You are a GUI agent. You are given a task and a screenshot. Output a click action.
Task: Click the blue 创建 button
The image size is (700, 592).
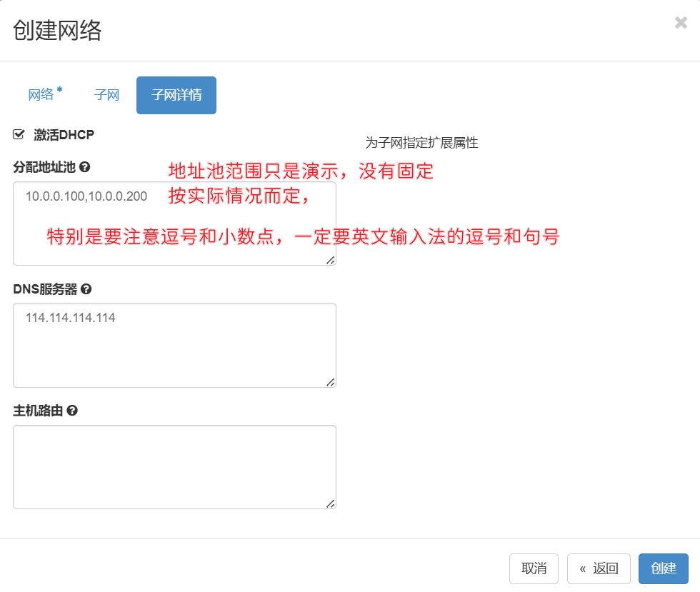click(x=663, y=568)
